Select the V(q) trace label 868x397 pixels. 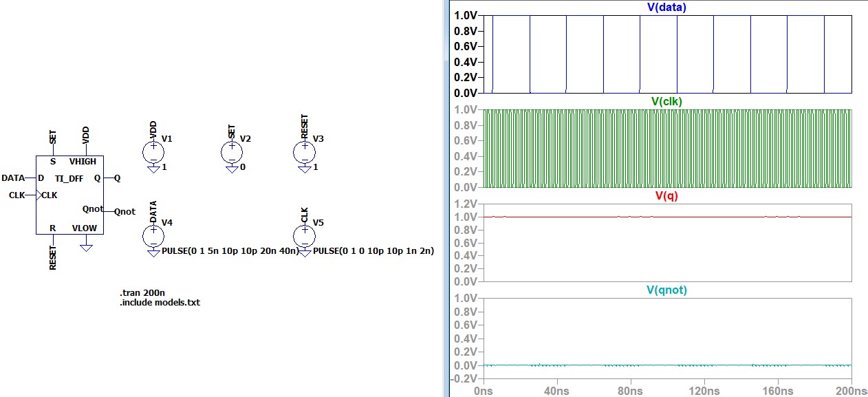tap(666, 195)
